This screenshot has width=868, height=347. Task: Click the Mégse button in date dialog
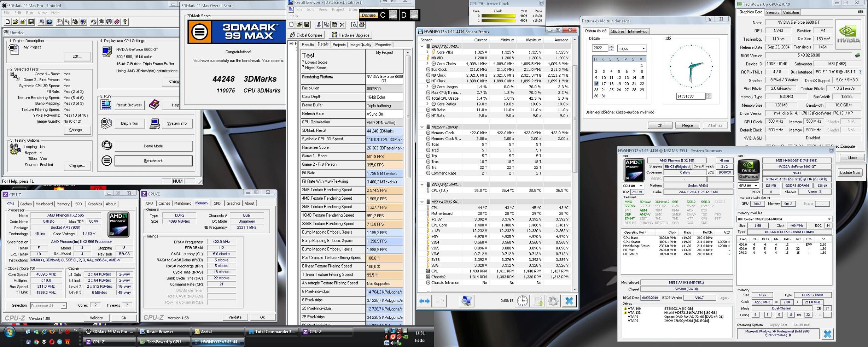687,125
